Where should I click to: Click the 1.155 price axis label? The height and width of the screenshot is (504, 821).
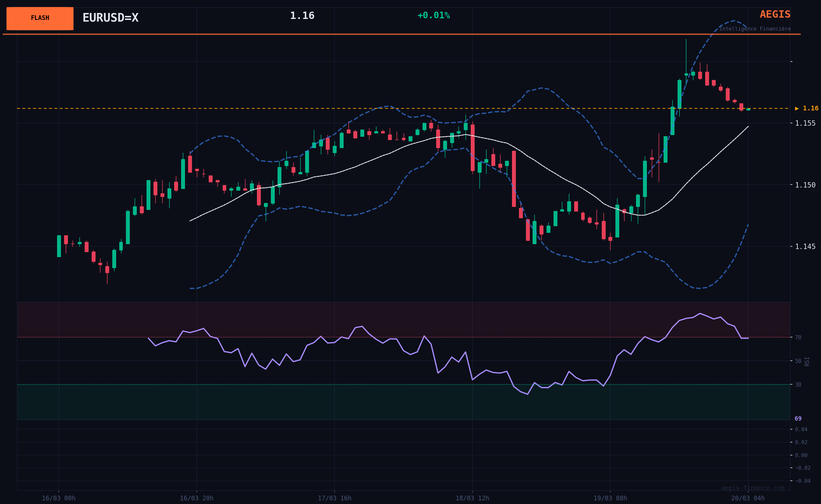805,123
